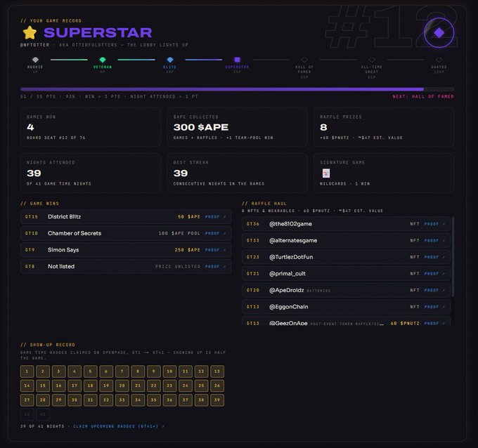Viewport: 478px width, 448px height.
Task: Open proof link for Simon Says win
Action: coord(215,250)
